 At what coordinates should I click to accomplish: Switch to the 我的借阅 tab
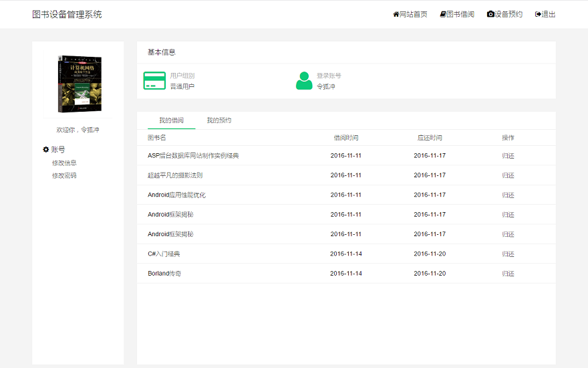[171, 120]
